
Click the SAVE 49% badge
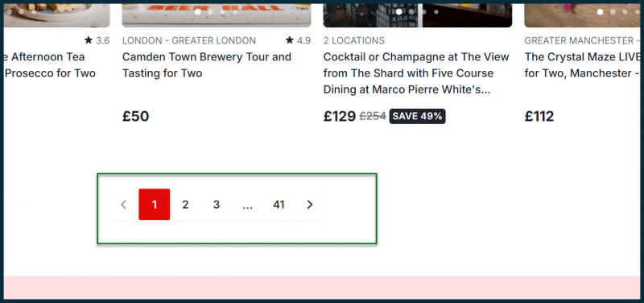417,116
